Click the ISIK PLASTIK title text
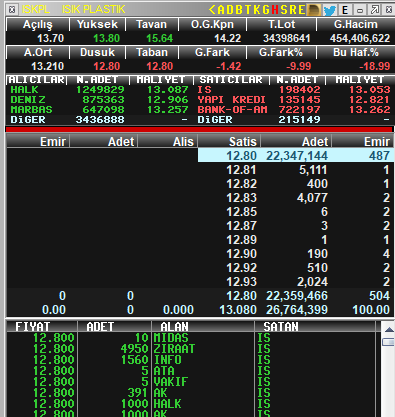The image size is (395, 417). tap(94, 9)
